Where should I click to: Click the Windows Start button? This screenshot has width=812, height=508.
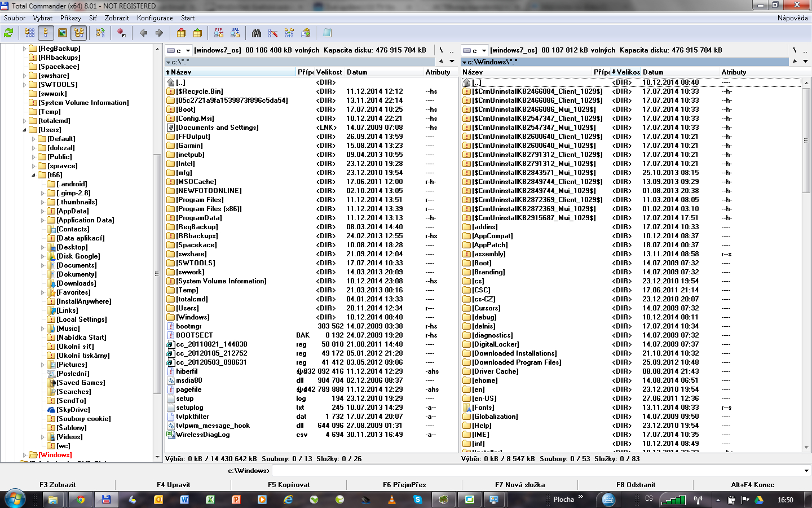coord(15,499)
